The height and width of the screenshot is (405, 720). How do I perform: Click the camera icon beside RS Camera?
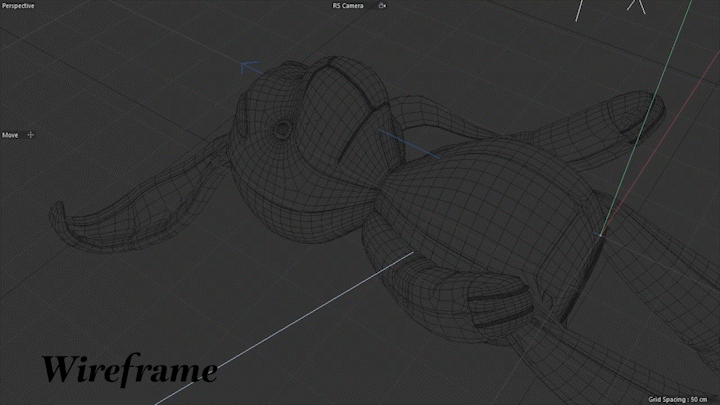382,6
